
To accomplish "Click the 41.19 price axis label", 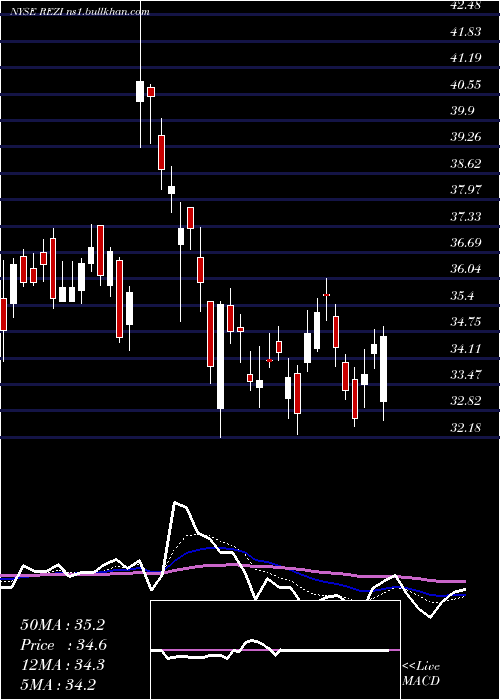I will [x=467, y=58].
